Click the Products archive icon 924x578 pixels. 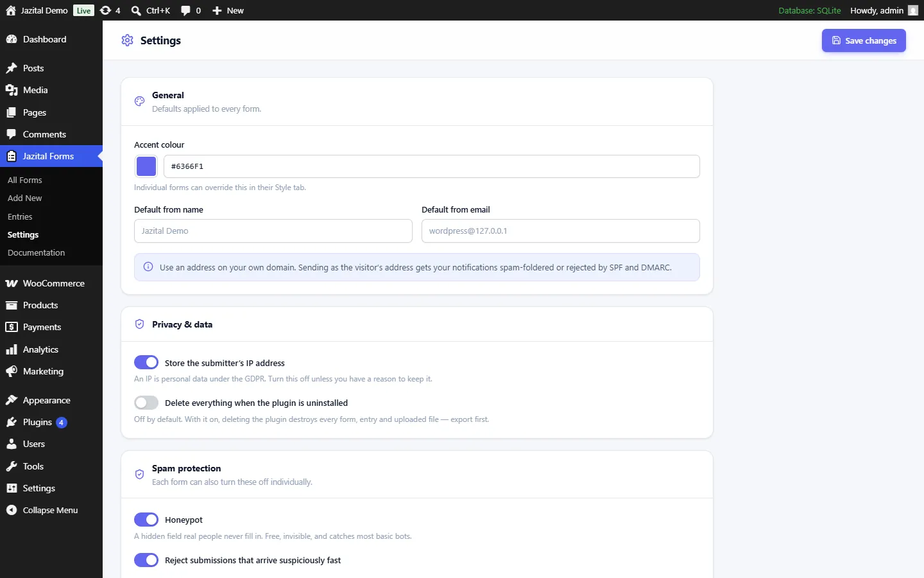12,305
